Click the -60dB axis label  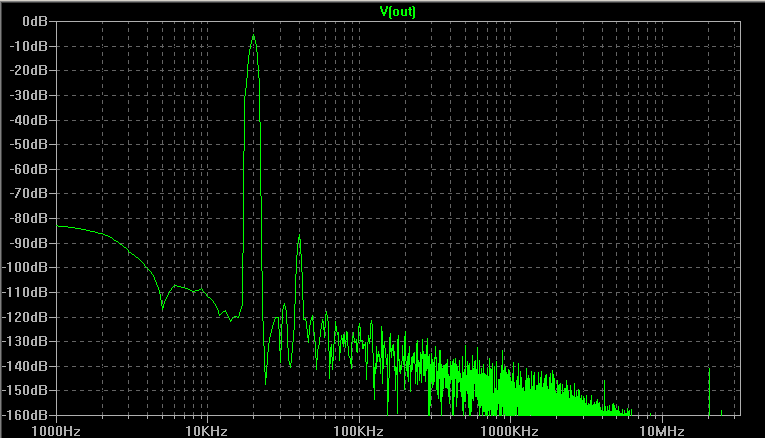point(29,169)
